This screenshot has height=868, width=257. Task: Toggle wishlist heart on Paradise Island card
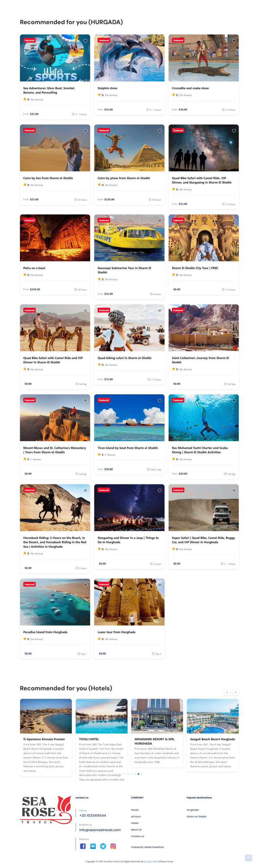pyautogui.click(x=85, y=585)
